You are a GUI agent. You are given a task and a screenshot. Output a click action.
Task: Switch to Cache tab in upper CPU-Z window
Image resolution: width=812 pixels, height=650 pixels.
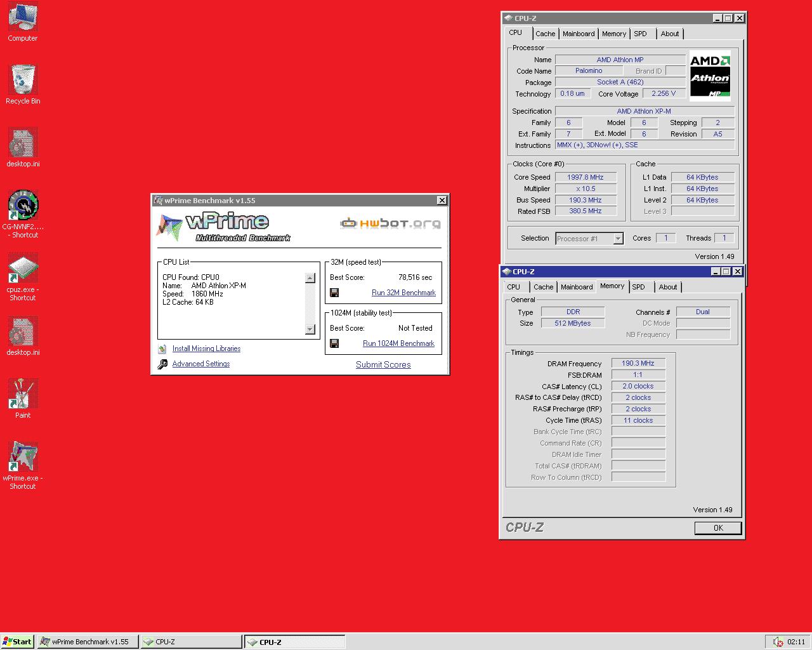tap(545, 34)
